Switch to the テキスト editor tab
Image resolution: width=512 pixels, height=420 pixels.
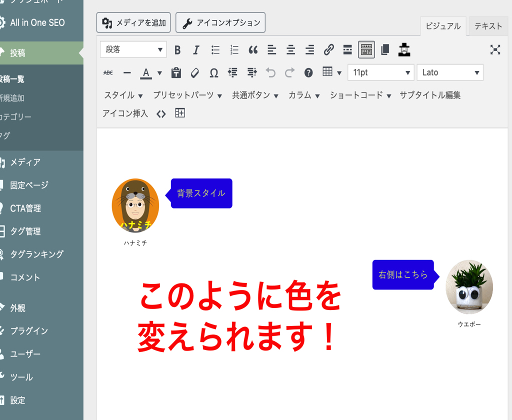point(488,26)
